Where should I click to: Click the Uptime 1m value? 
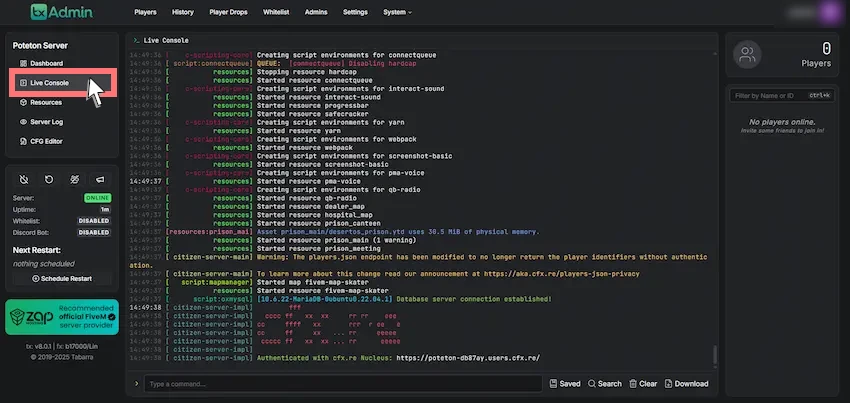105,209
